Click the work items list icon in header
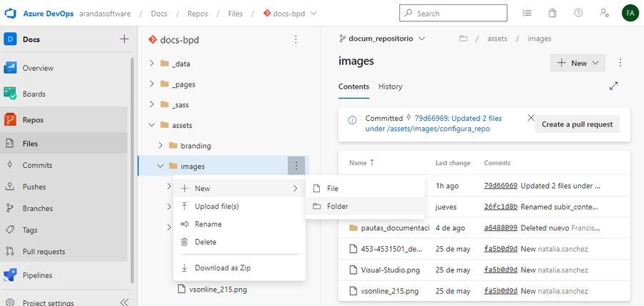 527,14
